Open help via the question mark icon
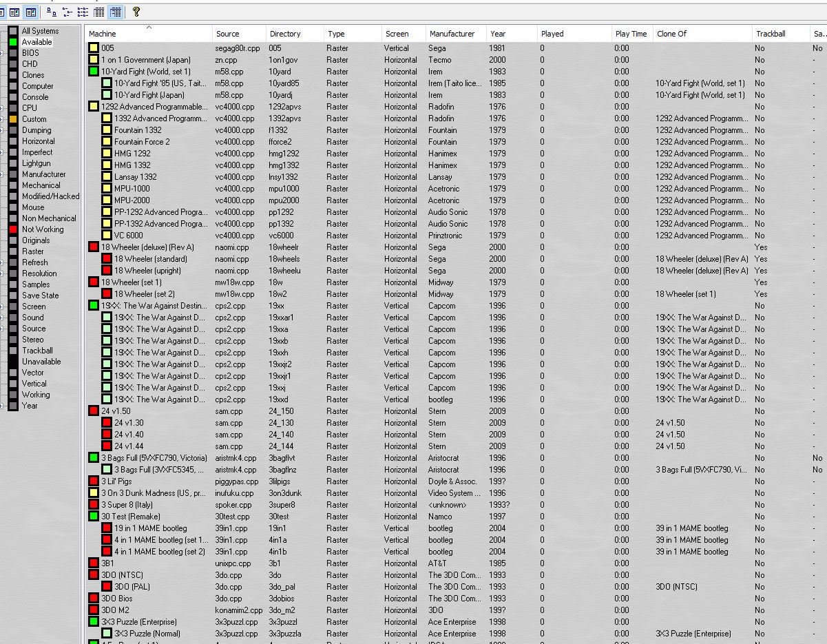The height and width of the screenshot is (644, 827). click(136, 12)
